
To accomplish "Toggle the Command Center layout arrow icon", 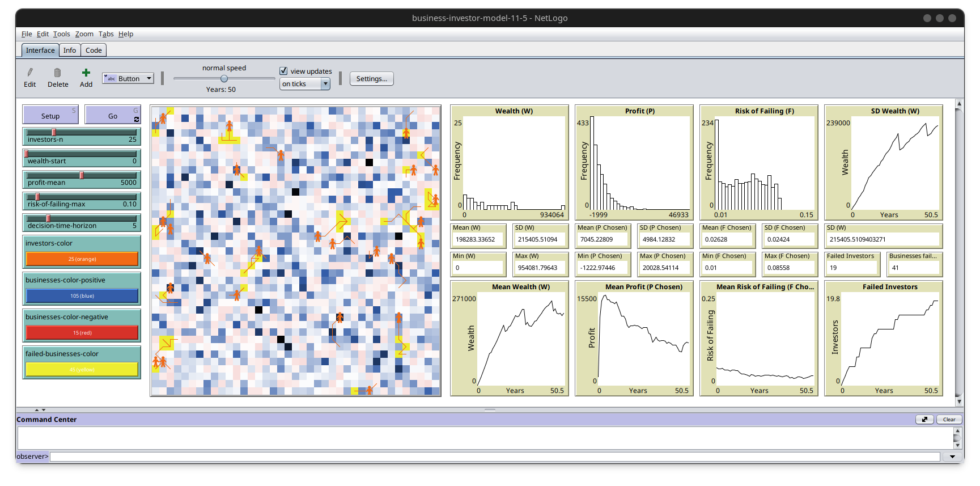I will click(924, 420).
